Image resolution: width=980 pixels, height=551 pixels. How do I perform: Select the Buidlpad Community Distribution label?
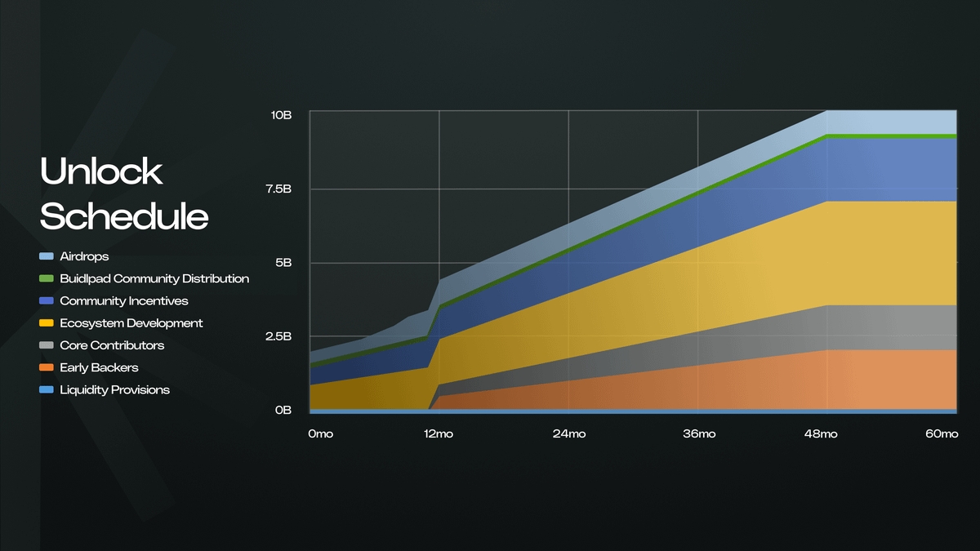pyautogui.click(x=154, y=279)
